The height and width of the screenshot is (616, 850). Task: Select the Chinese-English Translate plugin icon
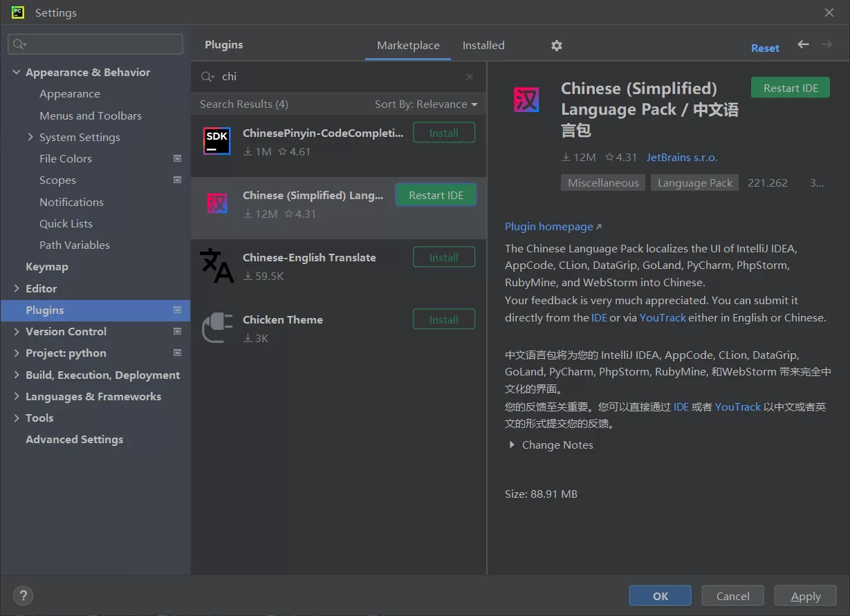(x=216, y=265)
